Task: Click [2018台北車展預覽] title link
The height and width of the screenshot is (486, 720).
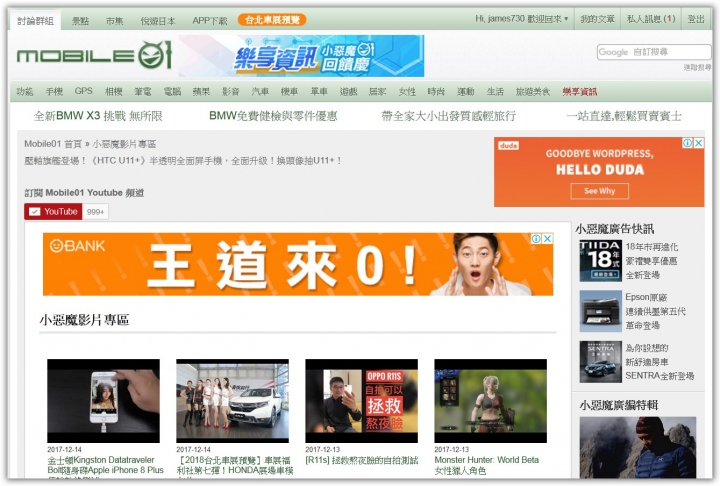Action: [x=235, y=465]
